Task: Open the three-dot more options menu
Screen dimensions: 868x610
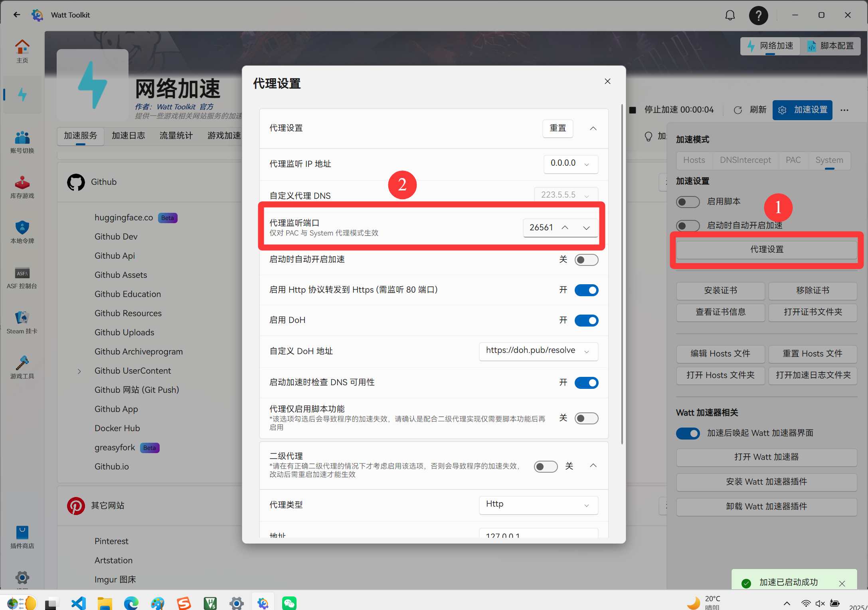Action: pyautogui.click(x=844, y=110)
